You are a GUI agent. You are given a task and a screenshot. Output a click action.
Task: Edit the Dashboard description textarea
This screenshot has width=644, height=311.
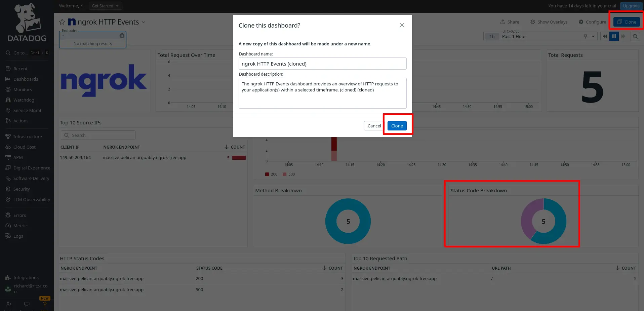pyautogui.click(x=323, y=93)
